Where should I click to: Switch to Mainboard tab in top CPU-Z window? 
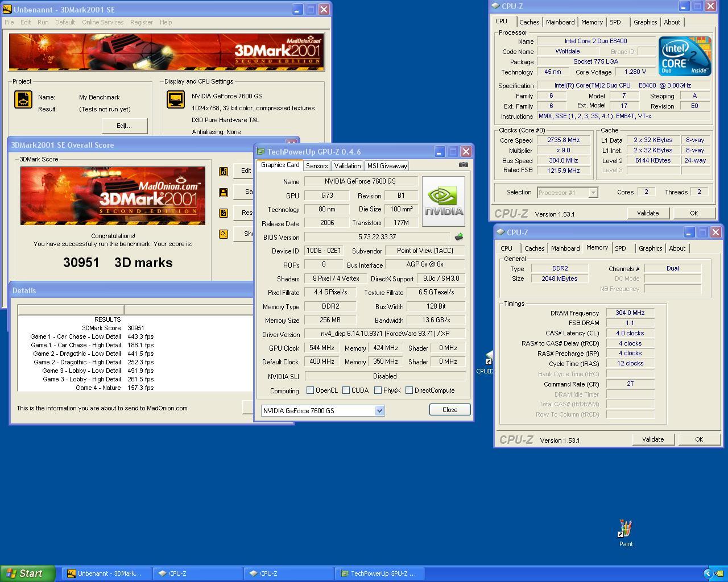(x=560, y=22)
